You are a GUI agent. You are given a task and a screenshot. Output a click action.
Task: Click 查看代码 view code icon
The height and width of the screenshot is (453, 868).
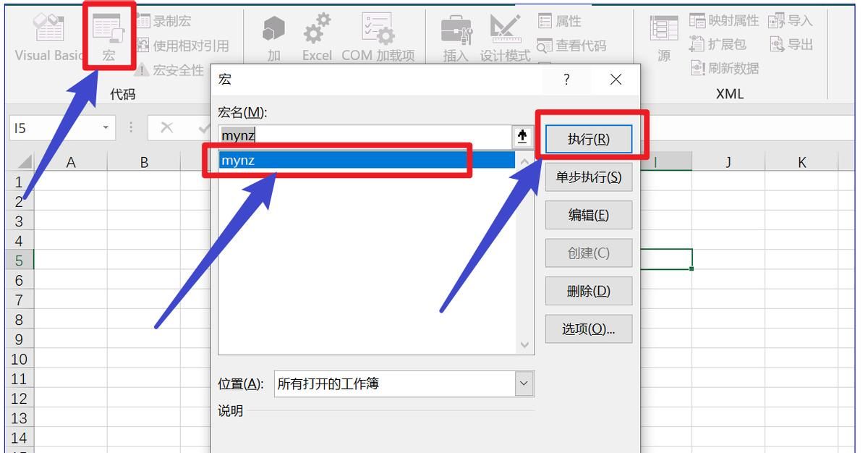point(545,46)
